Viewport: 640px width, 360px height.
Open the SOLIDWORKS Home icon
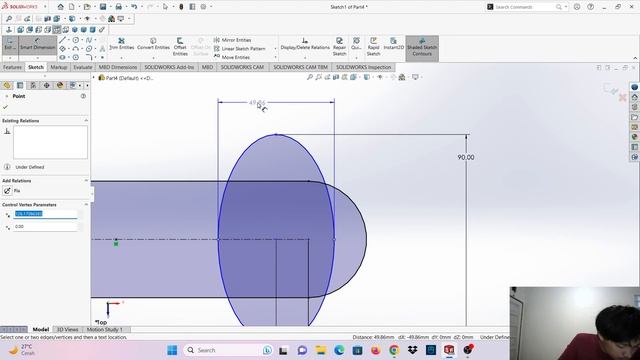60,7
